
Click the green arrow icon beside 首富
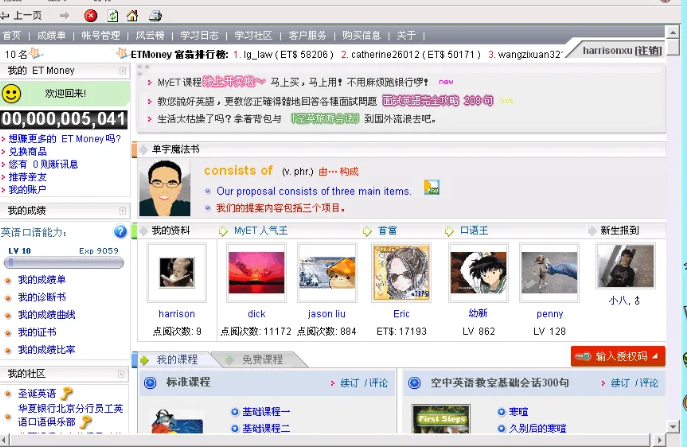coord(367,231)
